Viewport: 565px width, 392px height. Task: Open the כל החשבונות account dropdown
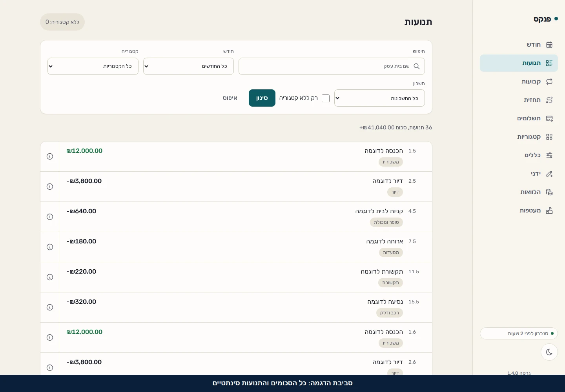[379, 98]
